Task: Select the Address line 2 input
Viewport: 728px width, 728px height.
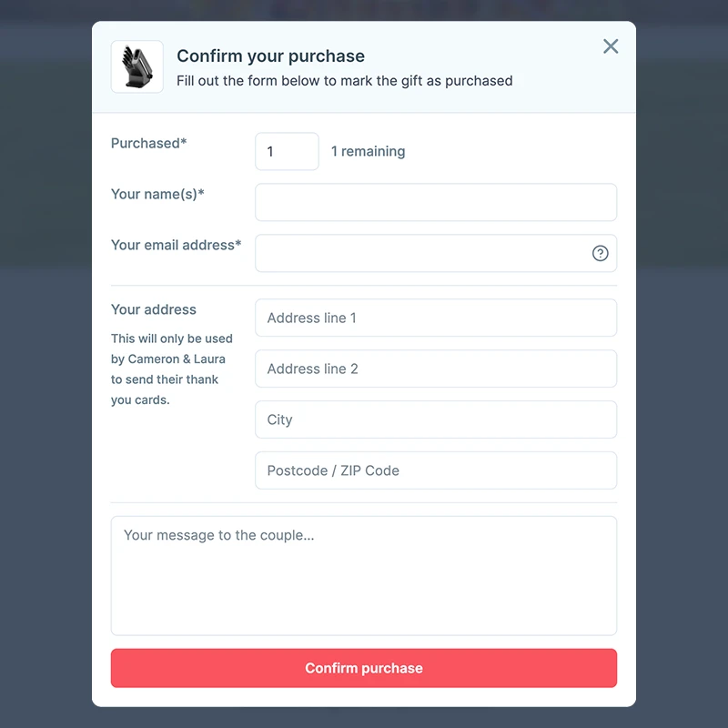Action: tap(435, 369)
